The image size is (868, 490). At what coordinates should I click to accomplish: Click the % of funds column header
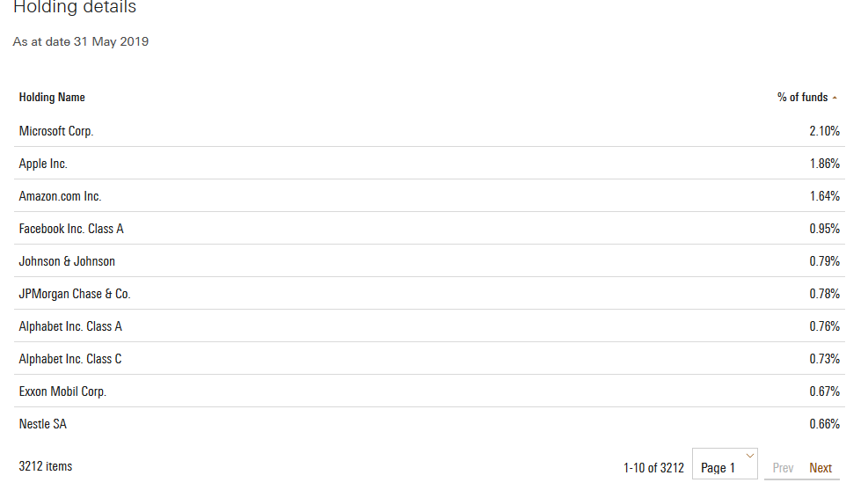802,98
